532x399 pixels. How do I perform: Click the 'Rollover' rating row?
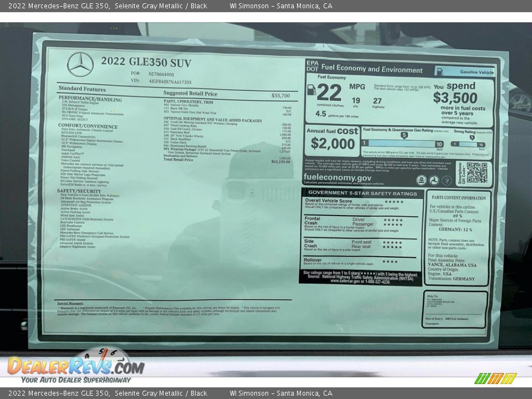[360, 262]
